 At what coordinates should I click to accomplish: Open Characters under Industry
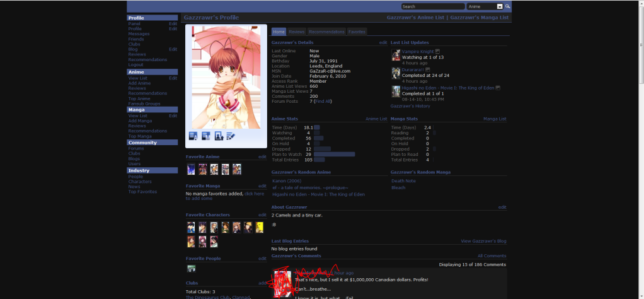point(140,182)
